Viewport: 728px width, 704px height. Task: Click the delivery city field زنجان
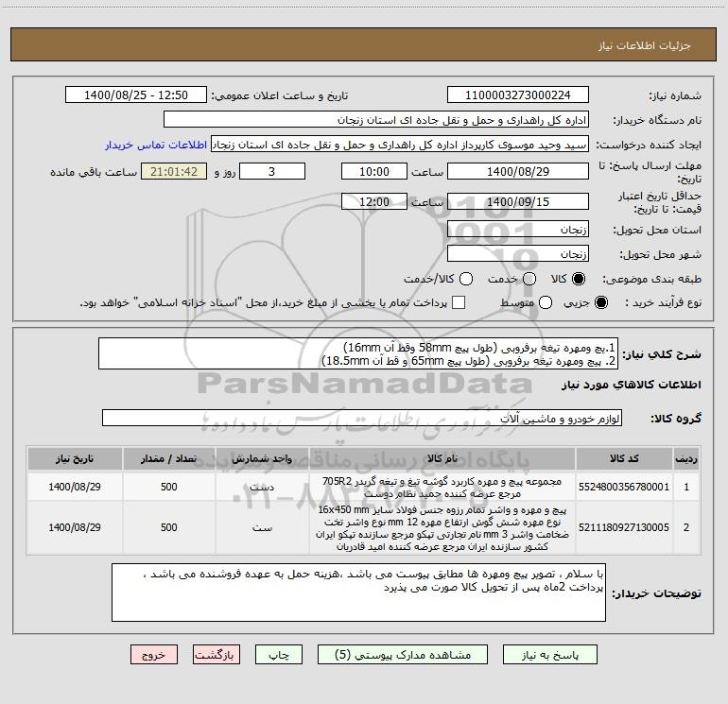pos(518,253)
